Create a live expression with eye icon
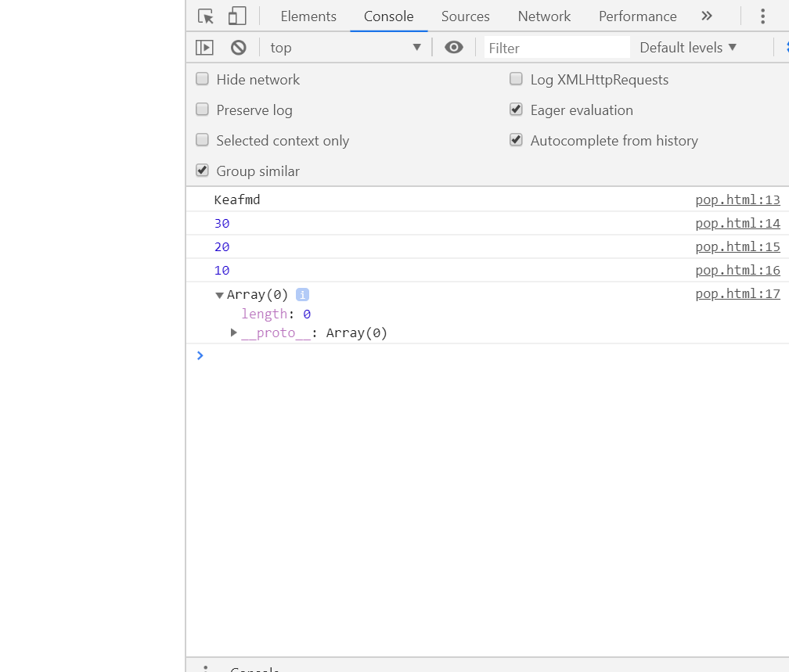Screen dimensions: 789x672 coord(454,47)
